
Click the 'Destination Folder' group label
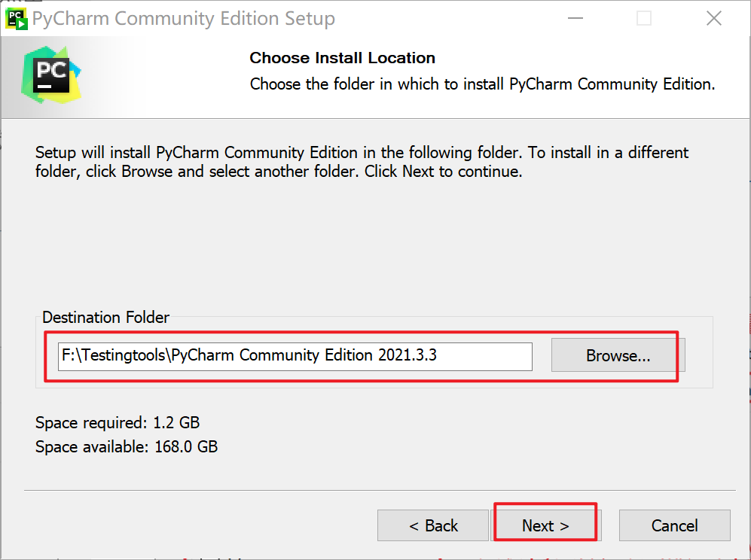point(106,318)
